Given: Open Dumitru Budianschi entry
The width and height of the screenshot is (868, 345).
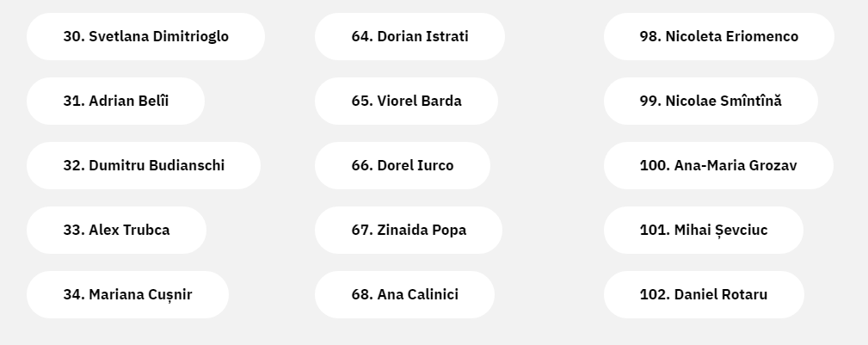Looking at the screenshot, I should point(144,165).
